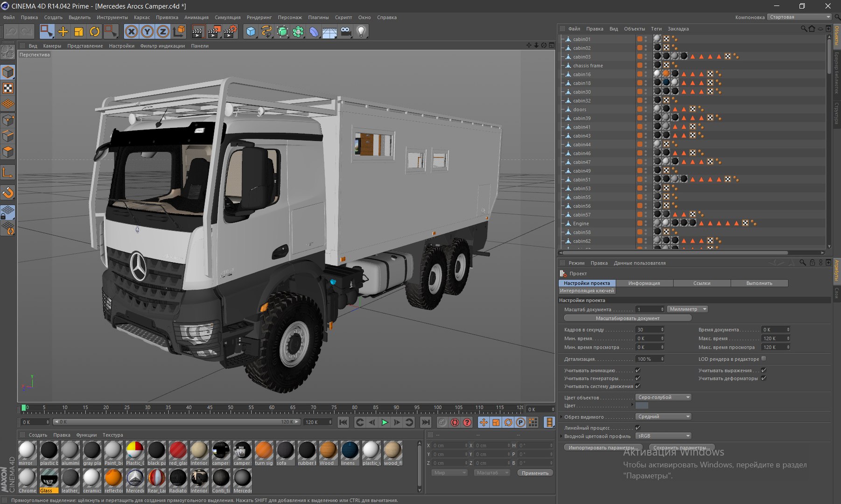Click the Применить button
The image size is (841, 504).
point(535,473)
